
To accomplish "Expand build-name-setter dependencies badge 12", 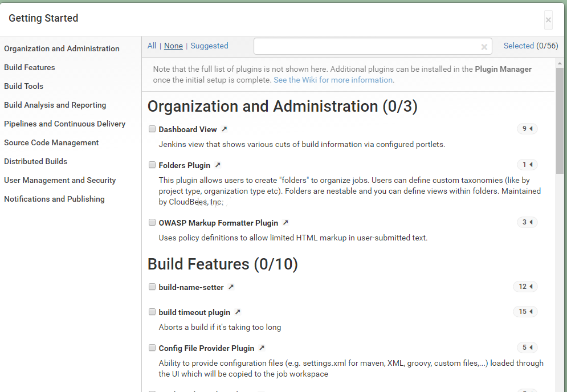I will coord(525,287).
